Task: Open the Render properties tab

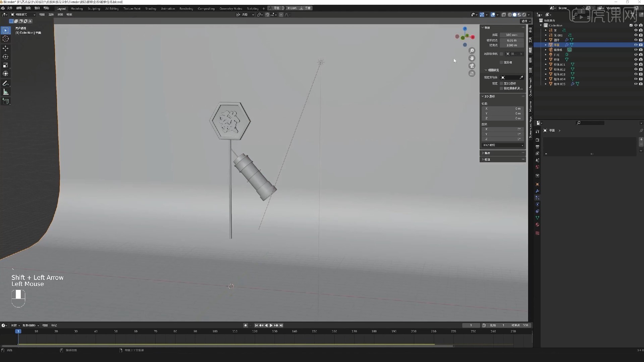Action: pos(537,140)
